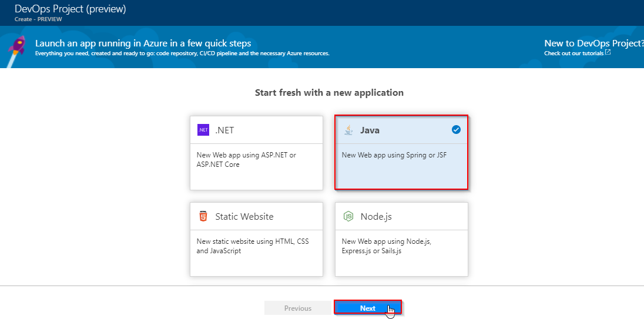Click the 'Create - PREVIEW' subtitle
Screen dimensions: 644x319
(x=38, y=19)
